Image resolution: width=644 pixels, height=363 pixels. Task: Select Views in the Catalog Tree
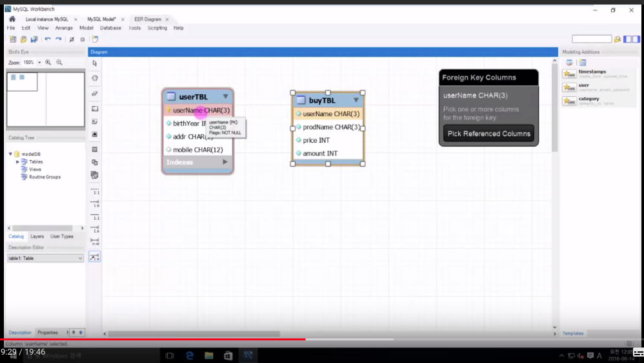(x=35, y=169)
